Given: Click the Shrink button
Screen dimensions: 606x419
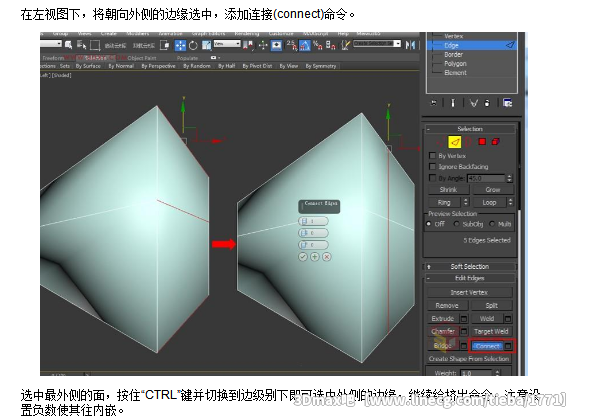Looking at the screenshot, I should click(449, 189).
